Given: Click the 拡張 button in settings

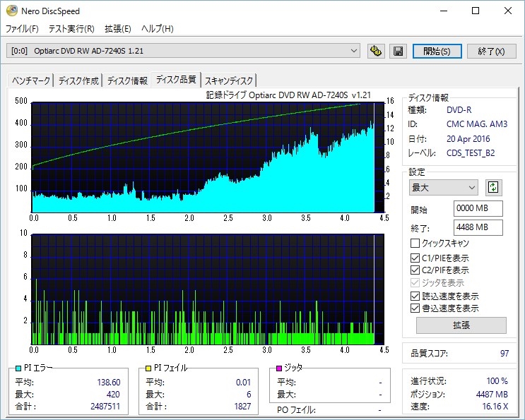Looking at the screenshot, I should point(461,325).
